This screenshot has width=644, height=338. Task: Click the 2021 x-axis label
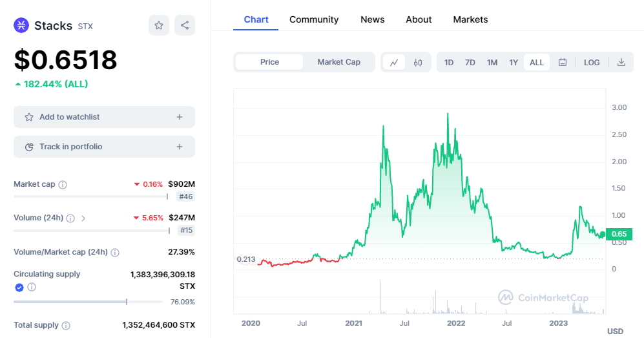(x=353, y=323)
